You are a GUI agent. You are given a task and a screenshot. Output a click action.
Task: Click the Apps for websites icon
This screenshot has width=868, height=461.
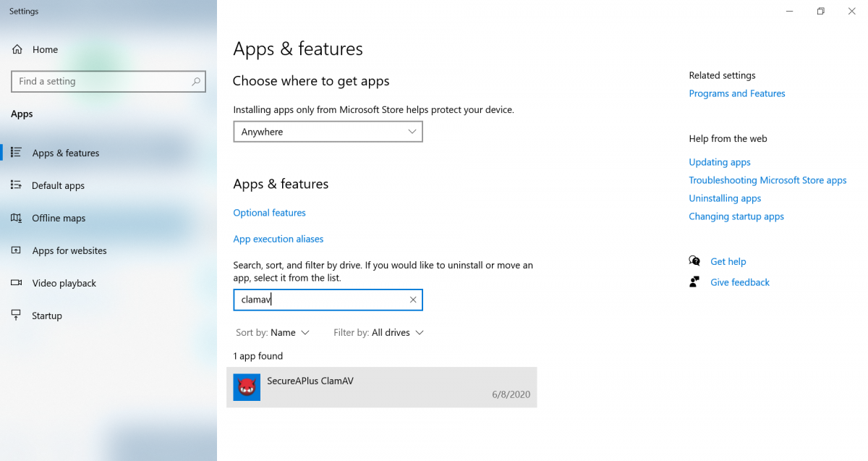tap(16, 250)
